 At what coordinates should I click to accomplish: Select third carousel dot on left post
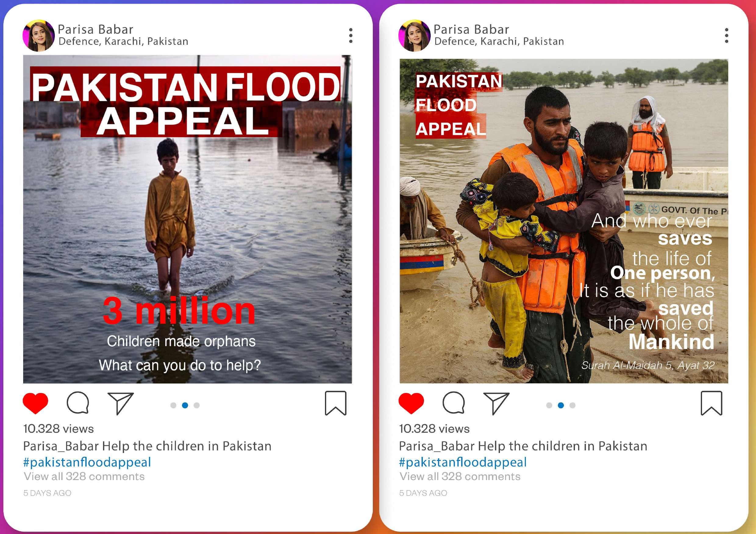[x=197, y=405]
